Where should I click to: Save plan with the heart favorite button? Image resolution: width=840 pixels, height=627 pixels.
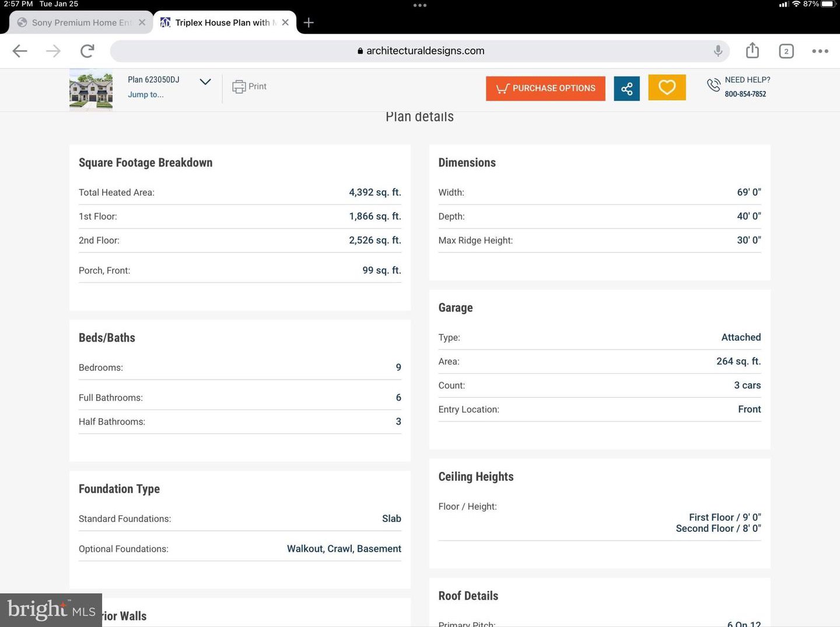[x=667, y=87]
